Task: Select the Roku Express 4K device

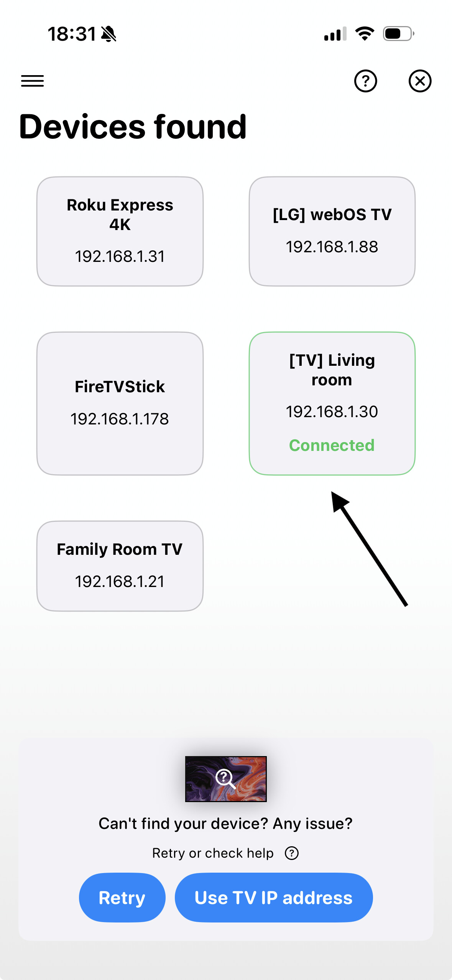Action: point(120,231)
